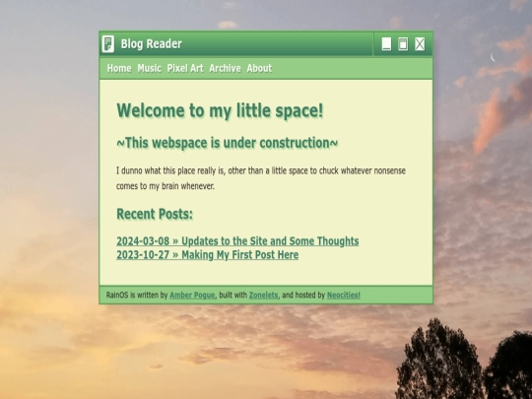
Task: Click the Blog Reader window title text
Action: 152,43
